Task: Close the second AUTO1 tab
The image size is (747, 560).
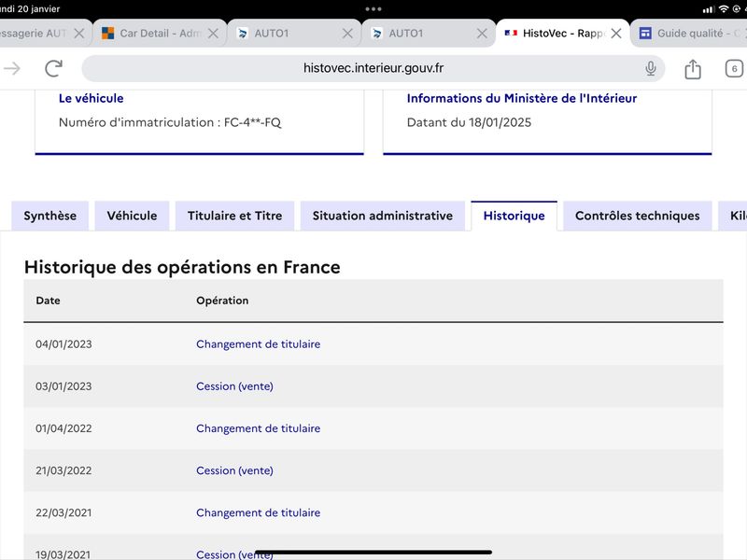Action: pos(482,34)
